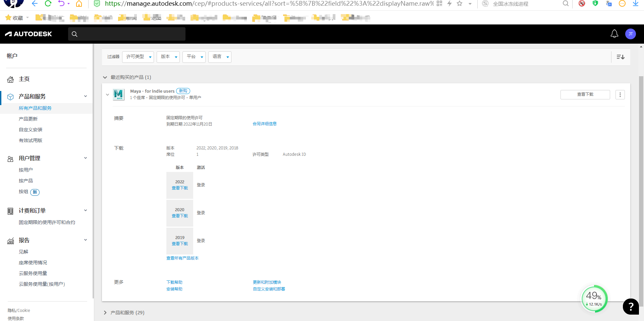Click the invoice icon for 计费和订单

tap(10, 211)
